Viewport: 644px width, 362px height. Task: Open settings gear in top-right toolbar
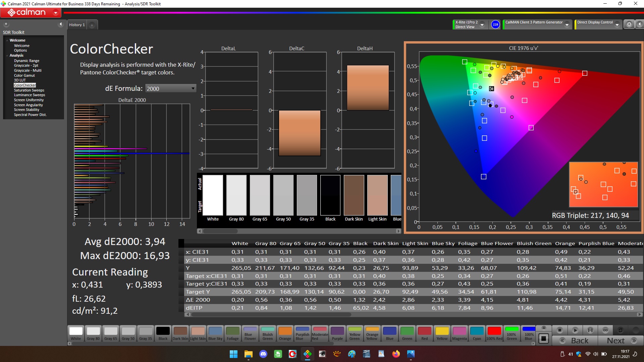629,24
